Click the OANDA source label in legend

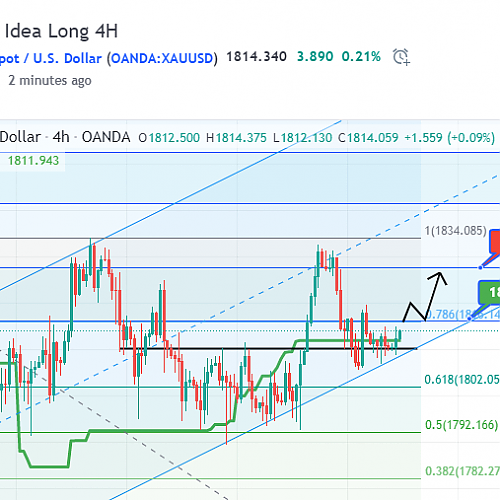pyautogui.click(x=106, y=137)
